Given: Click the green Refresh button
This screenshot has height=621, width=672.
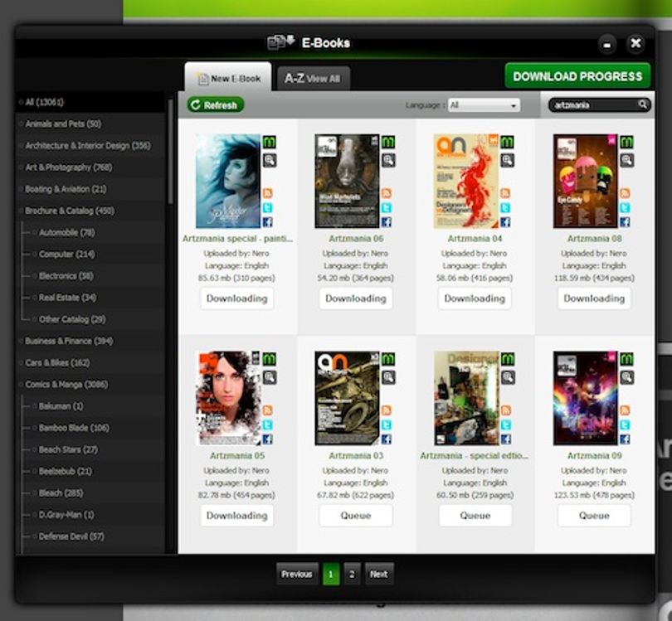Looking at the screenshot, I should point(216,105).
